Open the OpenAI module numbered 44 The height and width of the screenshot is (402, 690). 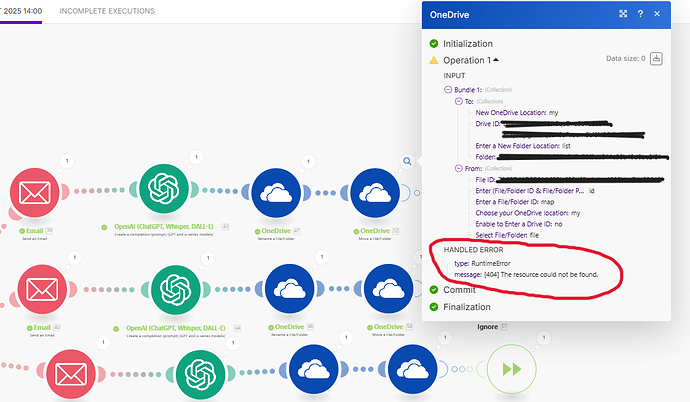(x=176, y=290)
